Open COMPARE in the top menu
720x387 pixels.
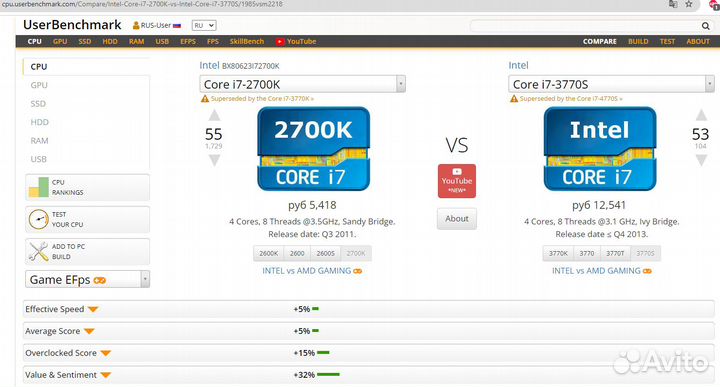coord(600,41)
